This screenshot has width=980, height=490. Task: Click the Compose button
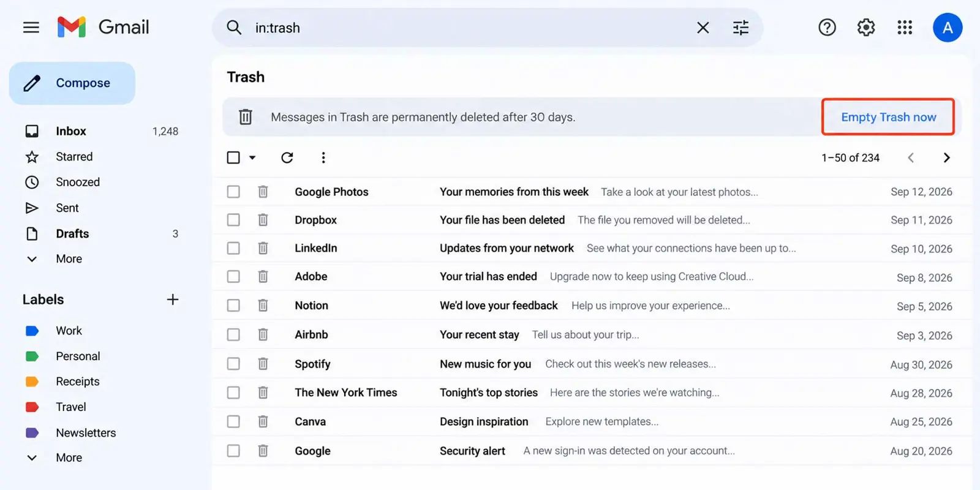point(72,83)
